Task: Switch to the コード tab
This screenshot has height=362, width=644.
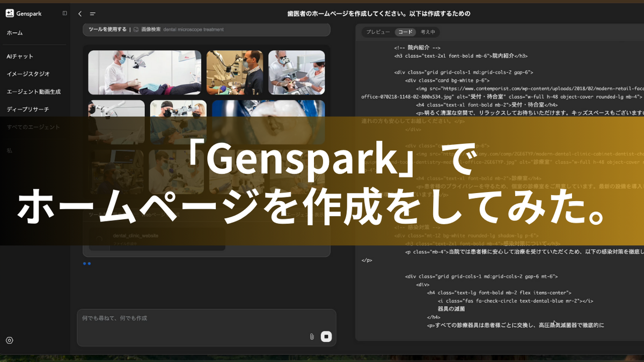Action: [406, 32]
